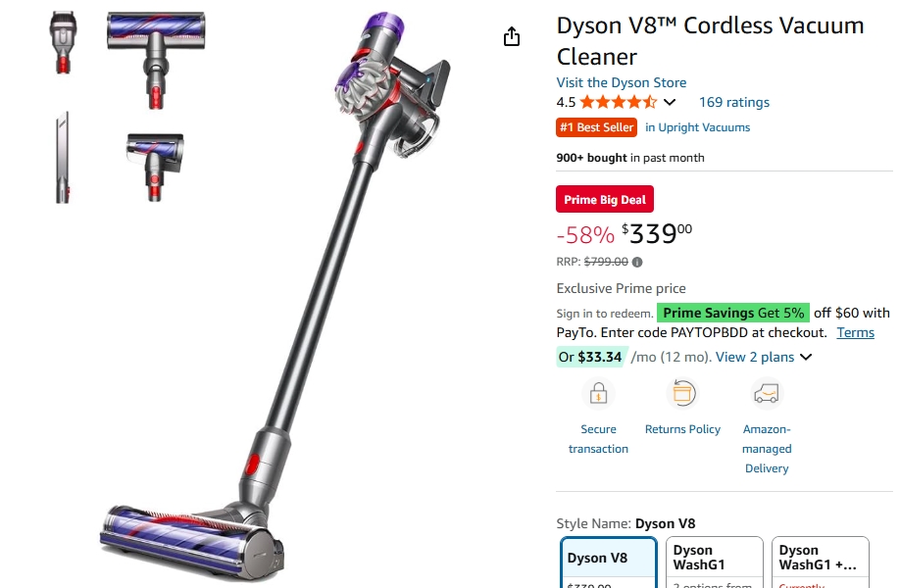900x588 pixels.
Task: Select the wide cleaner head thumbnail
Action: (x=156, y=60)
